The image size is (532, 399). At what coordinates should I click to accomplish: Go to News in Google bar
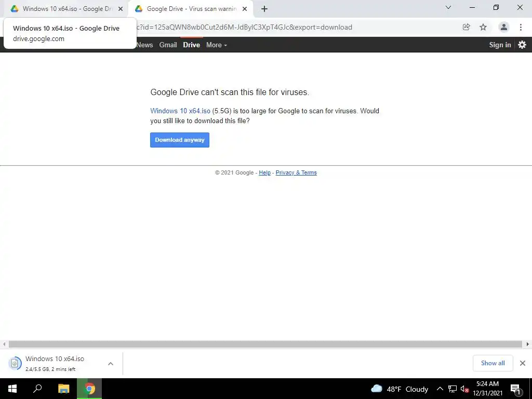point(144,45)
